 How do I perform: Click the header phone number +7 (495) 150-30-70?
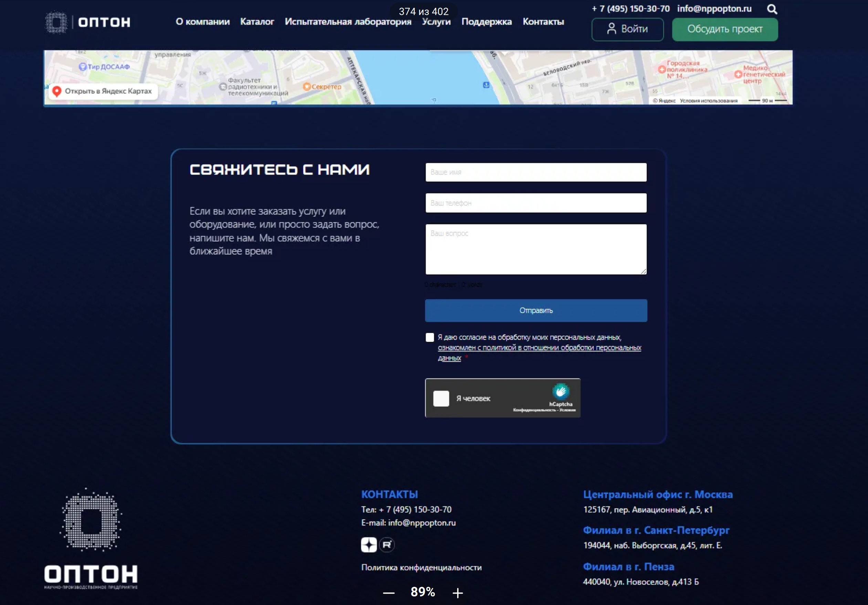(x=630, y=8)
